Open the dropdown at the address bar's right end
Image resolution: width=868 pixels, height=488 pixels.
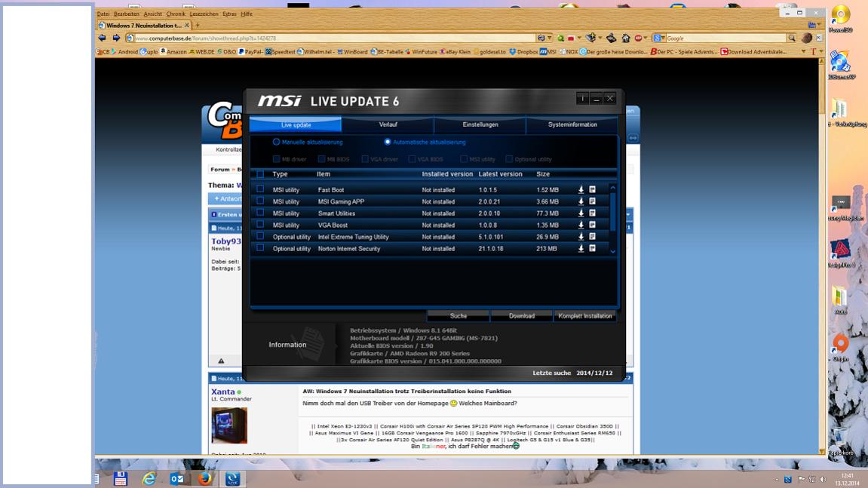pyautogui.click(x=549, y=38)
